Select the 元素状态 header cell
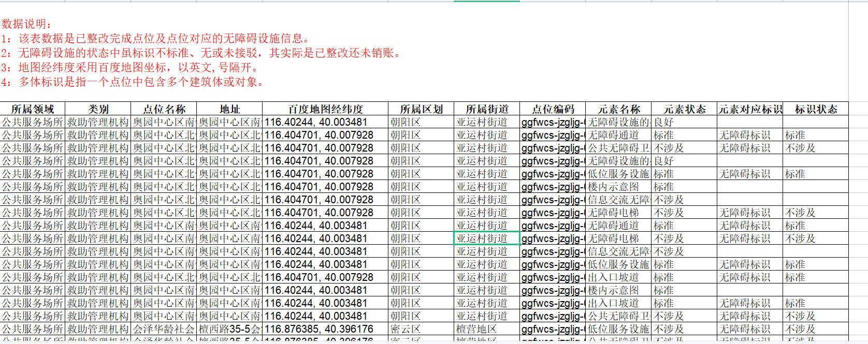The width and height of the screenshot is (868, 344). (684, 109)
